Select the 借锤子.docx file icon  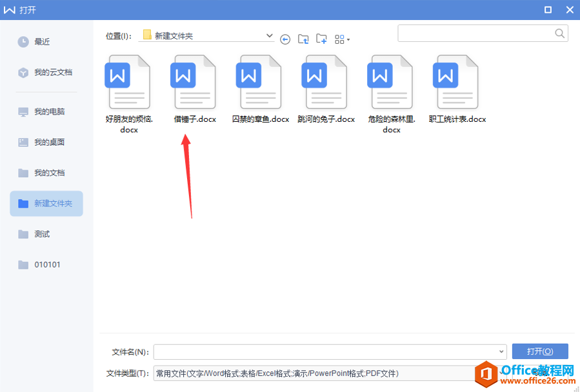[x=193, y=82]
